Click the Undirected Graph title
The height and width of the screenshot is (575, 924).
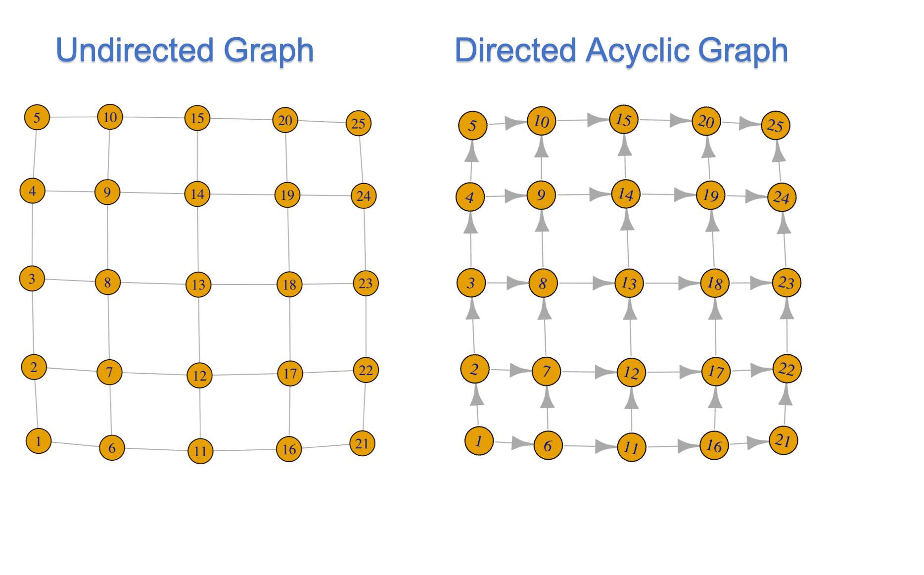[185, 50]
